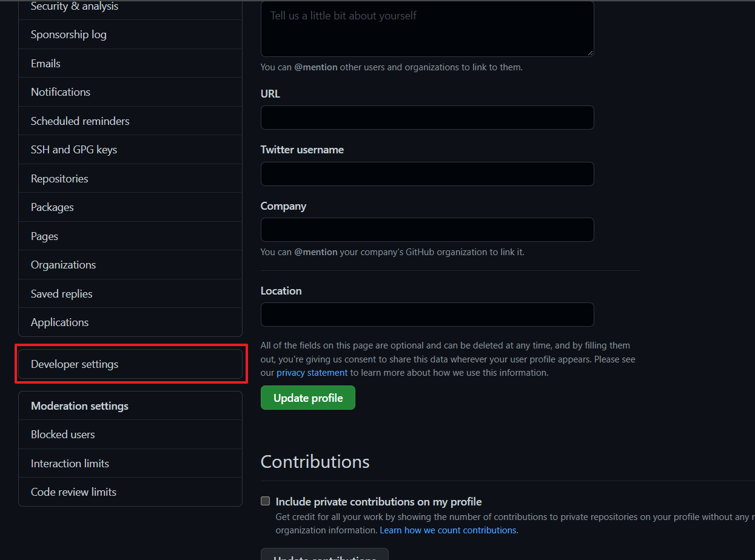The height and width of the screenshot is (560, 755).
Task: Click inside the Twitter username field
Action: coord(427,174)
